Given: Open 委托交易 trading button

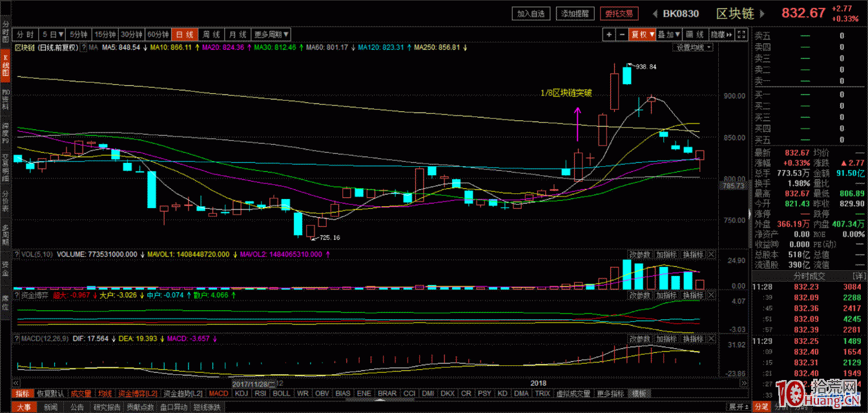Looking at the screenshot, I should coord(619,14).
